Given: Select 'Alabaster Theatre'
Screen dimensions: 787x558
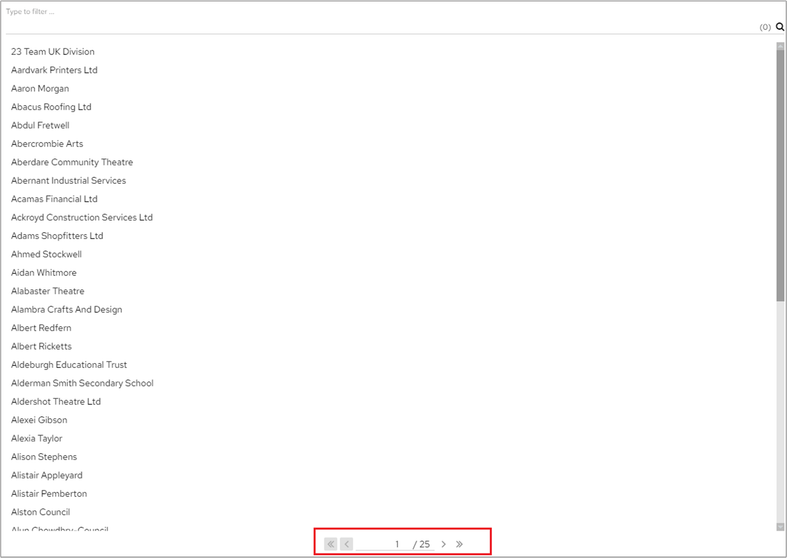Looking at the screenshot, I should tap(48, 291).
